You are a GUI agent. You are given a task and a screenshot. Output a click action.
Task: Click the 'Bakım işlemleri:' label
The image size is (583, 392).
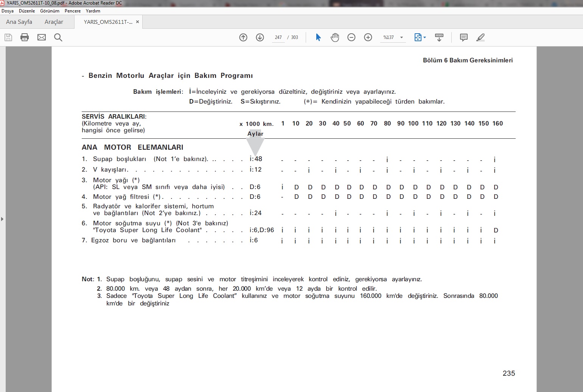[158, 92]
